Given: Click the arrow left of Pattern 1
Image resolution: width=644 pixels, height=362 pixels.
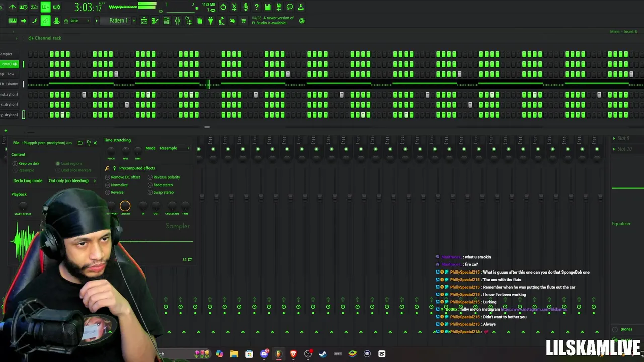Looking at the screenshot, I should [97, 21].
